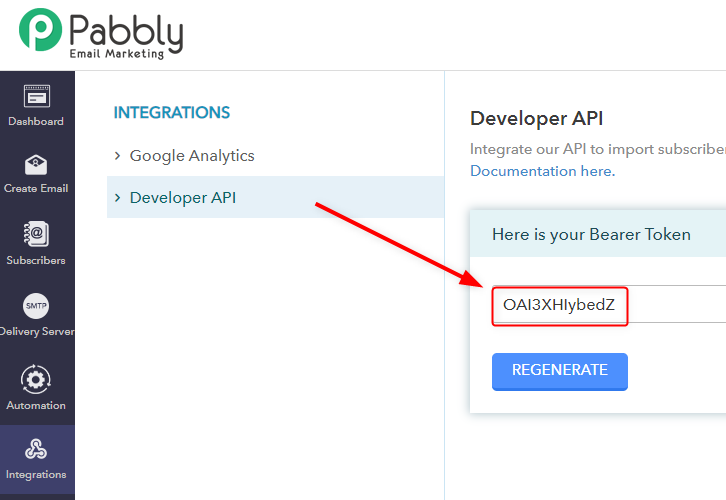Select the Subscribers sidebar label
The width and height of the screenshot is (726, 500).
point(36,260)
